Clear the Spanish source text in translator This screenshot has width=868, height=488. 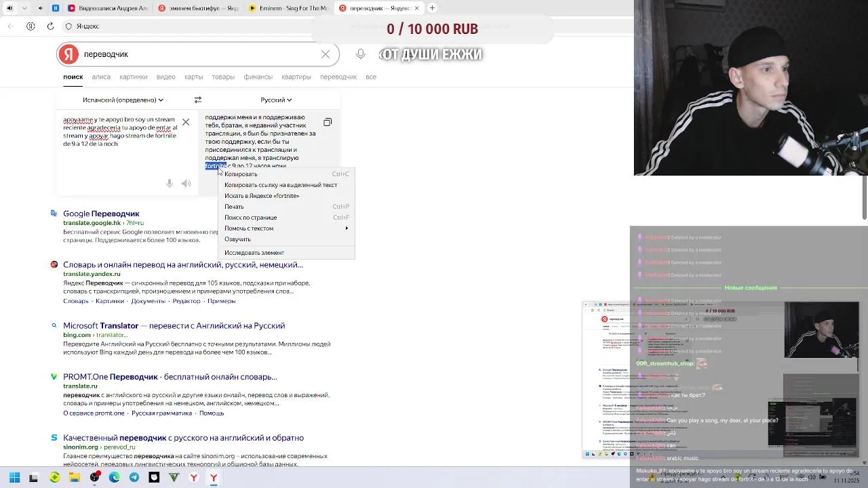coord(186,122)
